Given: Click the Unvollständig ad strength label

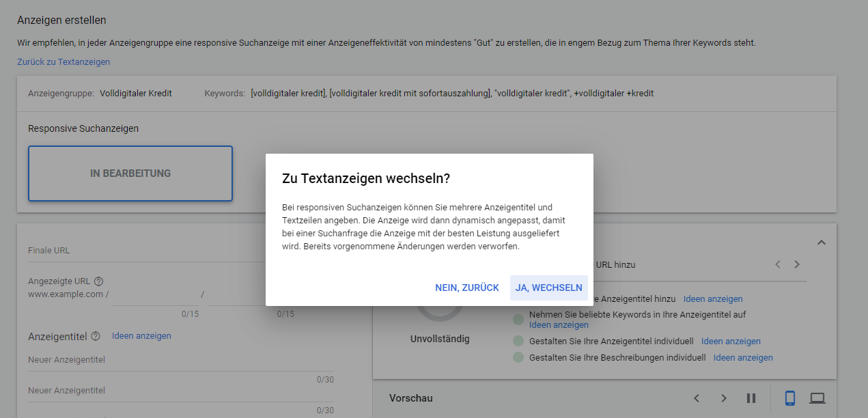Looking at the screenshot, I should (440, 339).
